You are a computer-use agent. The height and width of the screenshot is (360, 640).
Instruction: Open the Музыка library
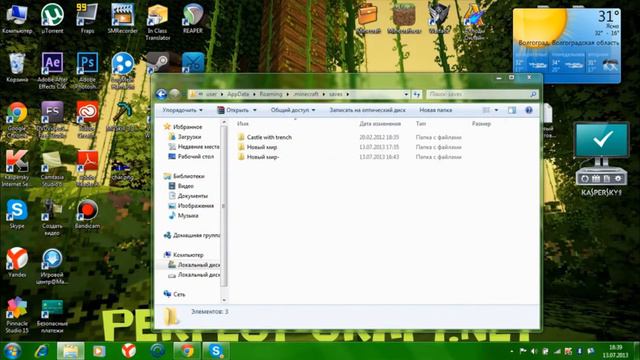coord(184,216)
